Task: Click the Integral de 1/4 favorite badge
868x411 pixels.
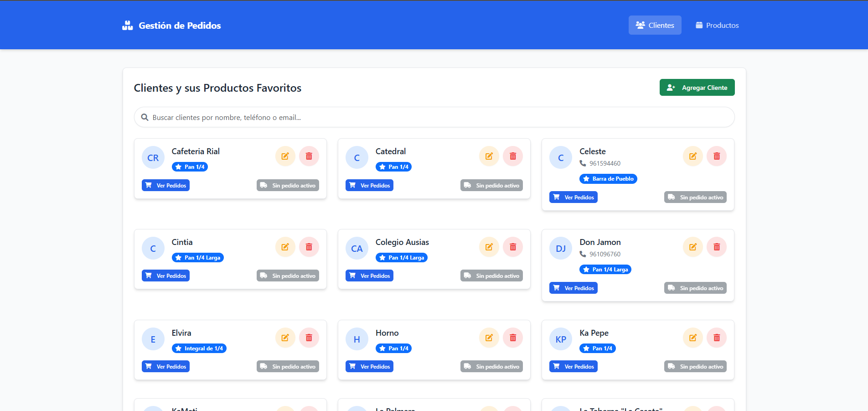Action: tap(199, 349)
